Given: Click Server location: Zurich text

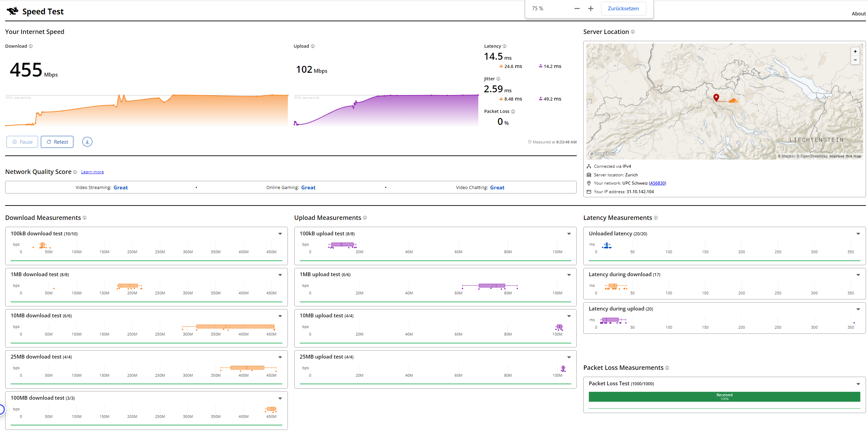Looking at the screenshot, I should point(616,175).
